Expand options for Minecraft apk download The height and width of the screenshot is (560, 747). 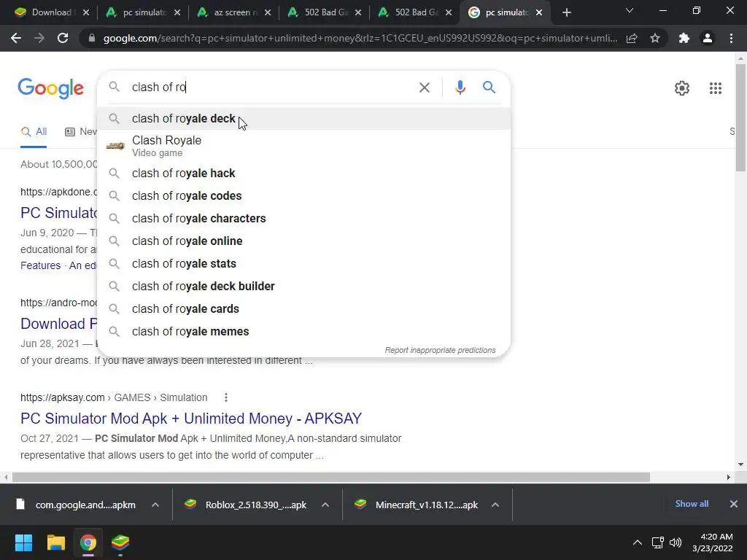point(495,505)
